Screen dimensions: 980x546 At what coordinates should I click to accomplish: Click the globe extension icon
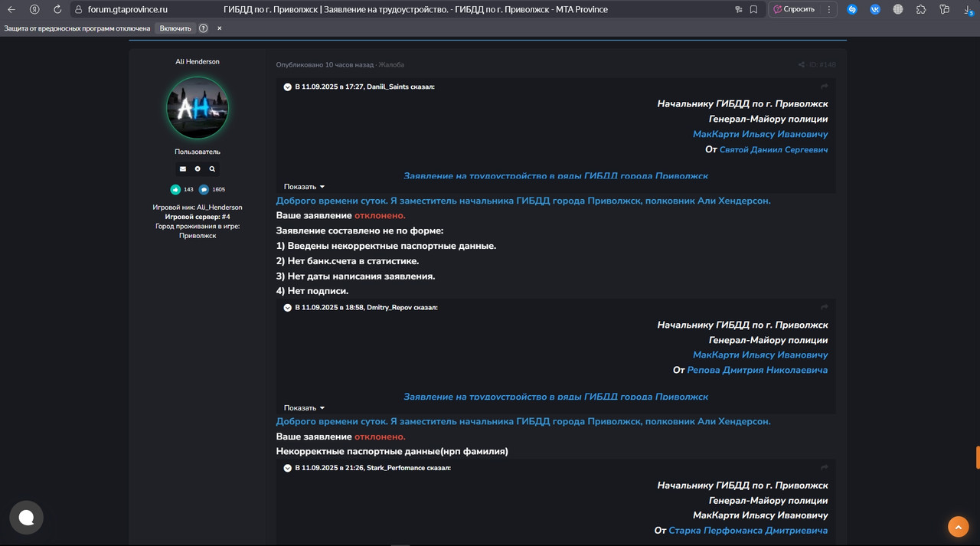pyautogui.click(x=898, y=9)
